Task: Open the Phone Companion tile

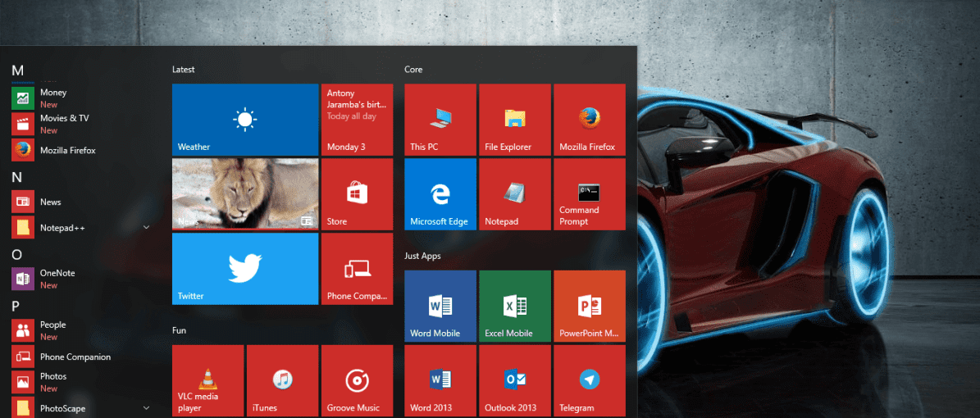Action: 357,269
